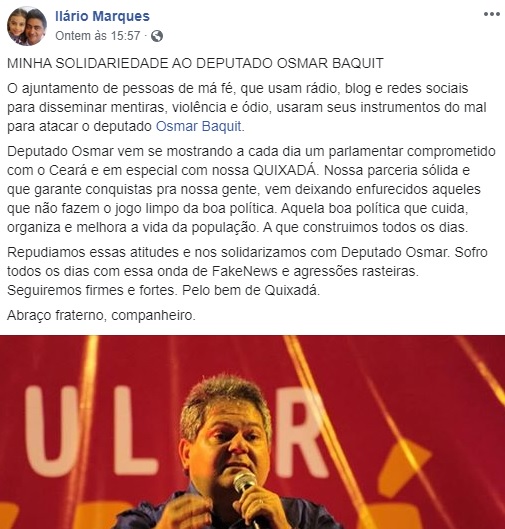Viewport: 505px width, 529px height.
Task: Click the closing line "Abraço fraterno, companheiro."
Action: pyautogui.click(x=101, y=315)
